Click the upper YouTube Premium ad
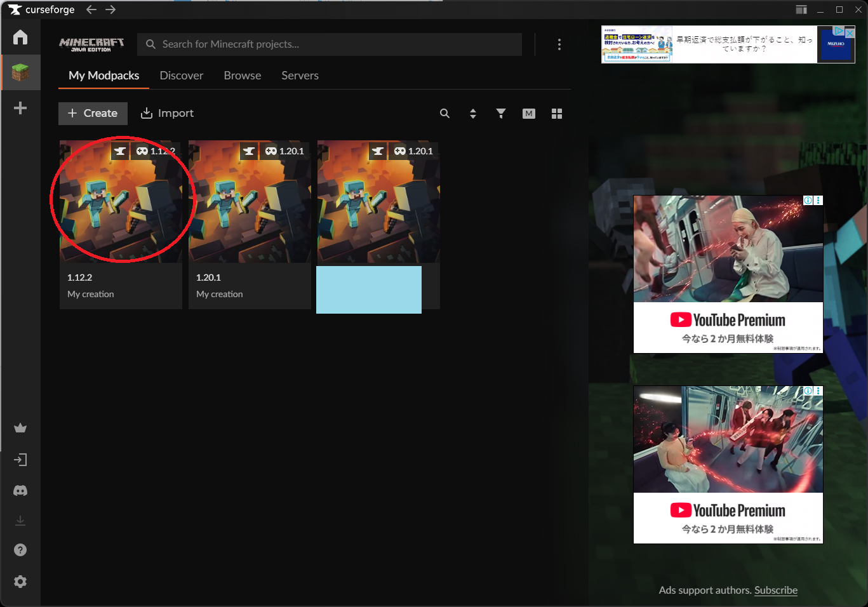 click(x=728, y=274)
